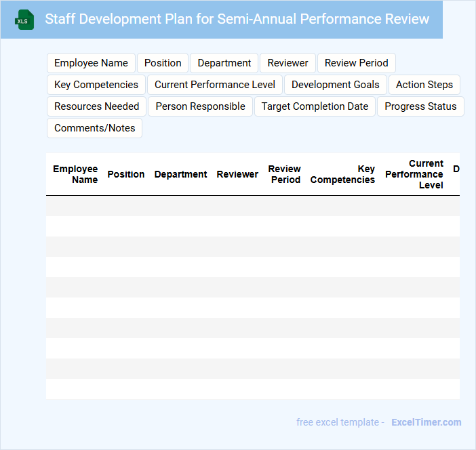Image resolution: width=476 pixels, height=450 pixels.
Task: Select the Review Period table header
Action: [x=284, y=174]
